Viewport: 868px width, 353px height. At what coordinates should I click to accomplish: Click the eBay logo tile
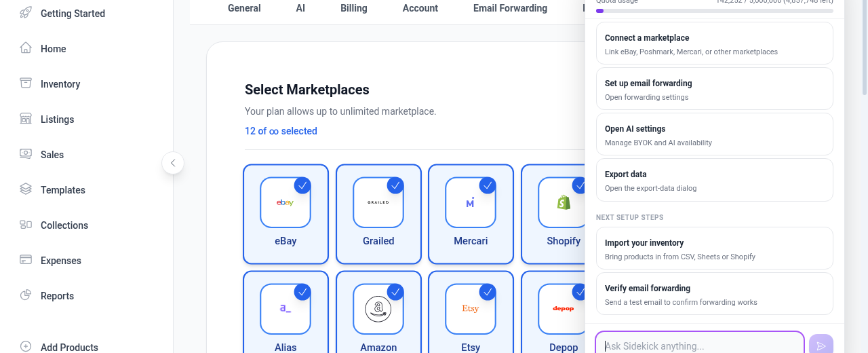pos(285,202)
